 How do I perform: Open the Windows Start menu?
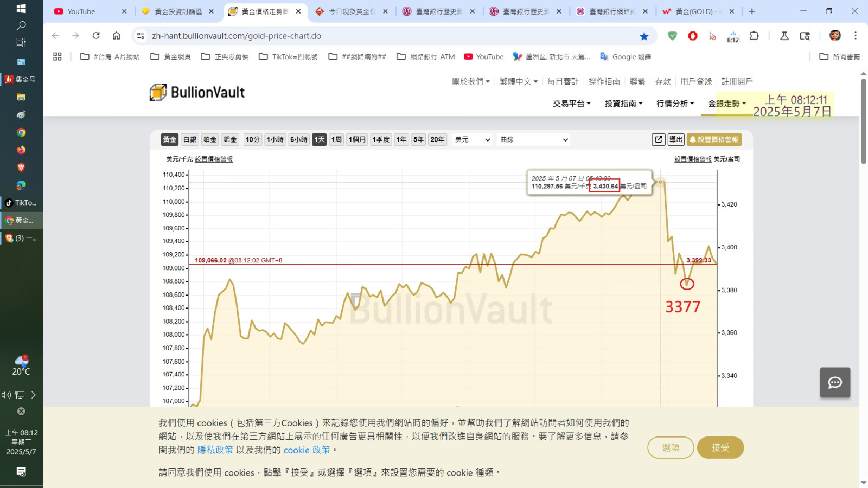pyautogui.click(x=21, y=8)
